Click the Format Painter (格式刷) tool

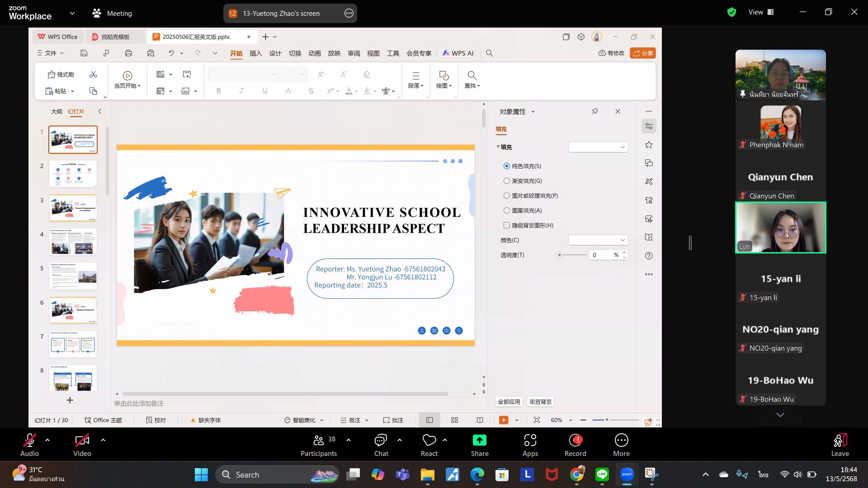click(x=61, y=75)
